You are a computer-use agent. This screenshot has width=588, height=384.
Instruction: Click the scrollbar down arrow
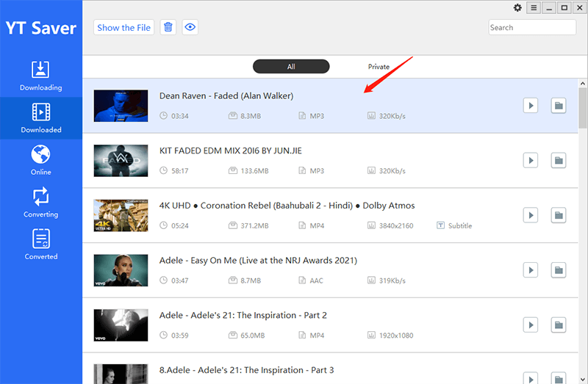click(x=582, y=380)
